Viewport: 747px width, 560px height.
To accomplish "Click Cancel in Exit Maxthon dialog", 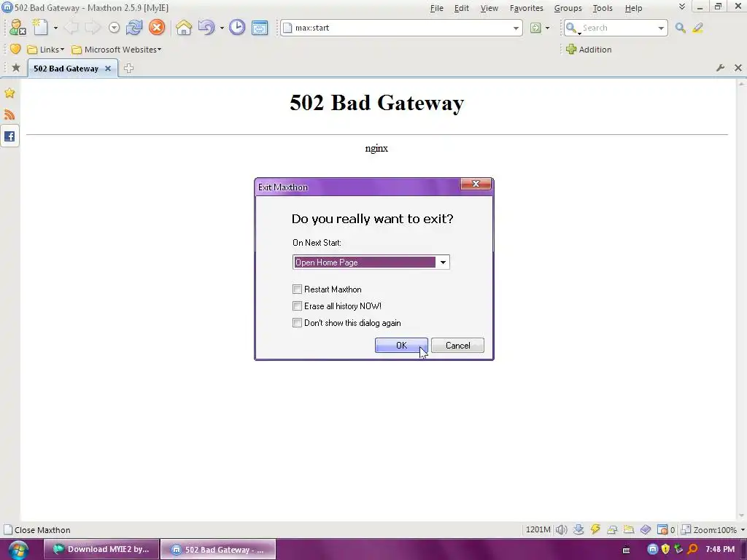I will 457,345.
